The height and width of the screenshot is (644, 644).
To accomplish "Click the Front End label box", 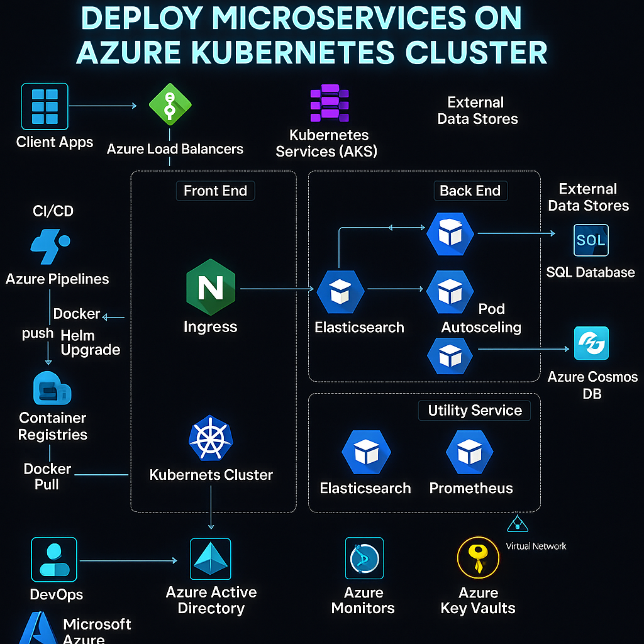I will [215, 191].
